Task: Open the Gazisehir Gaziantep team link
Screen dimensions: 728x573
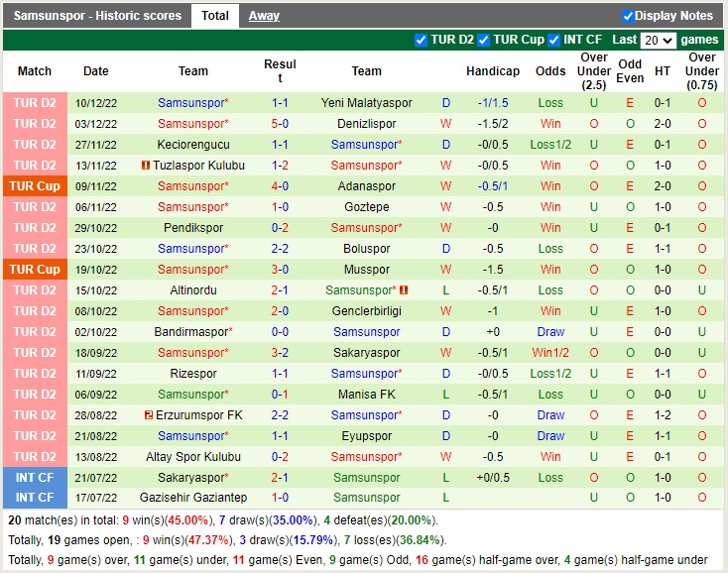Action: click(193, 498)
